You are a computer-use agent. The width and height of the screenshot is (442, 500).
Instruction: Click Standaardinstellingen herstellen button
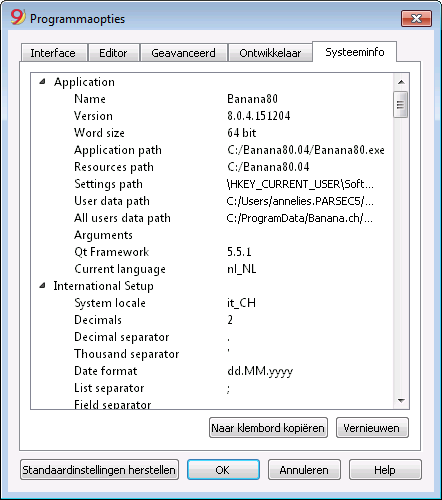pos(99,470)
